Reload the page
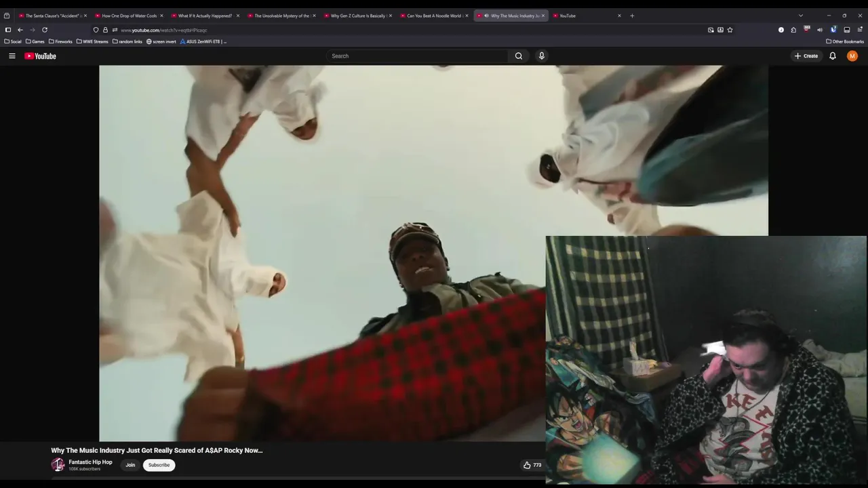Image resolution: width=868 pixels, height=488 pixels. click(x=45, y=30)
